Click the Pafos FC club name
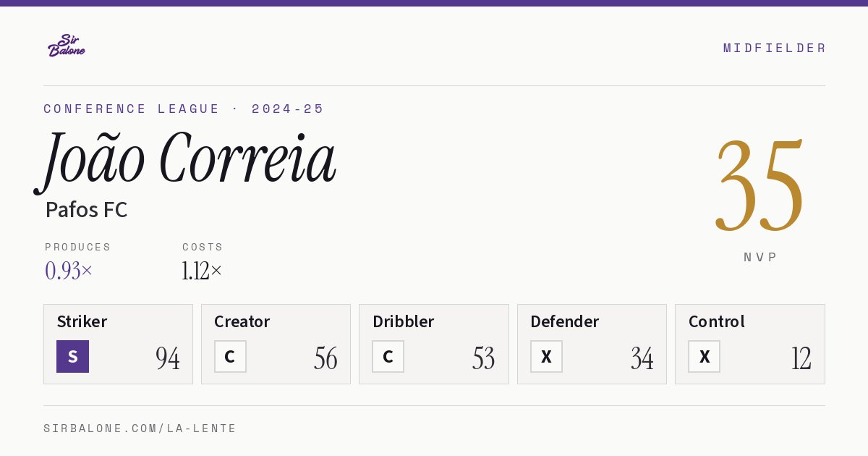The width and height of the screenshot is (868, 456). (x=86, y=210)
